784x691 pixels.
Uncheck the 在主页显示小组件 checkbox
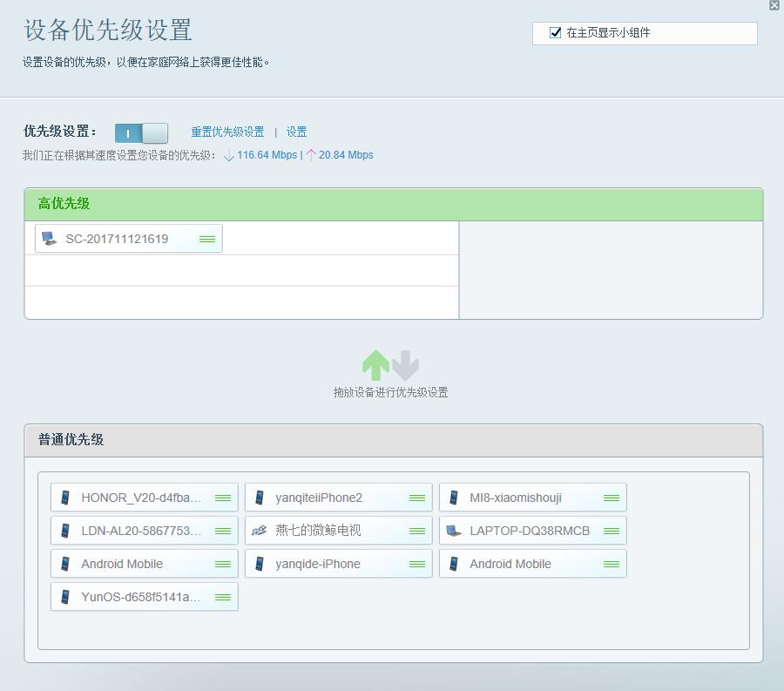click(555, 33)
